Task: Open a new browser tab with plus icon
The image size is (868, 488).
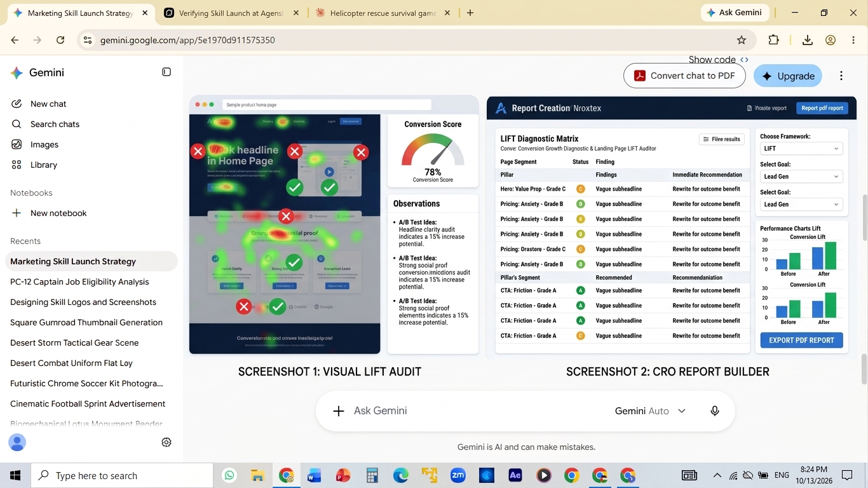Action: (x=470, y=13)
